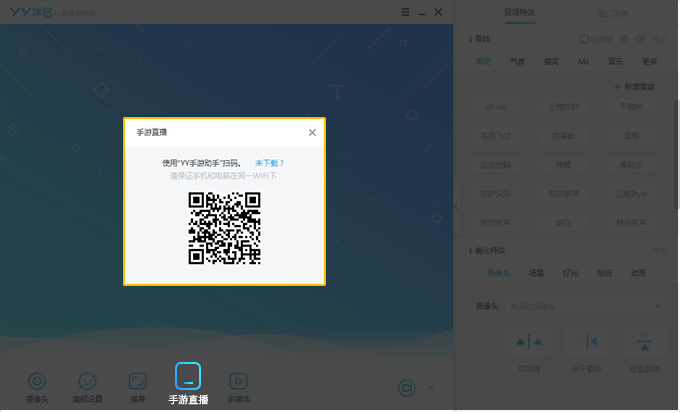The image size is (680, 412).
Task: Play the 弹簧 sound effect
Action: tap(563, 165)
